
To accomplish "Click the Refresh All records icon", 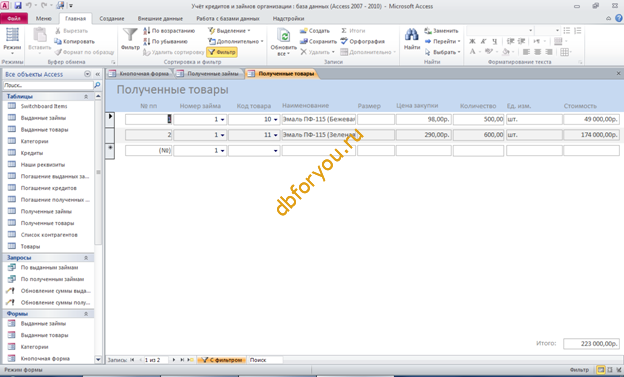I will tap(283, 36).
